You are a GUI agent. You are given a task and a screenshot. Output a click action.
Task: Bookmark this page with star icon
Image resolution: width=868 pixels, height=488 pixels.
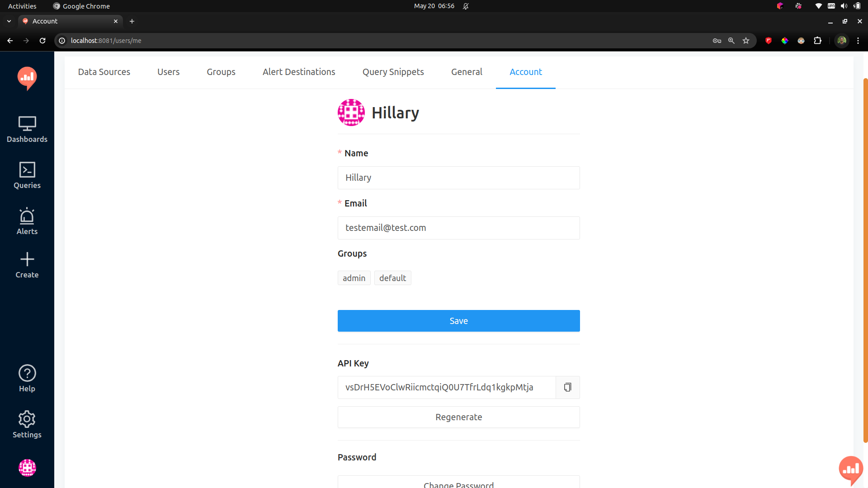746,41
